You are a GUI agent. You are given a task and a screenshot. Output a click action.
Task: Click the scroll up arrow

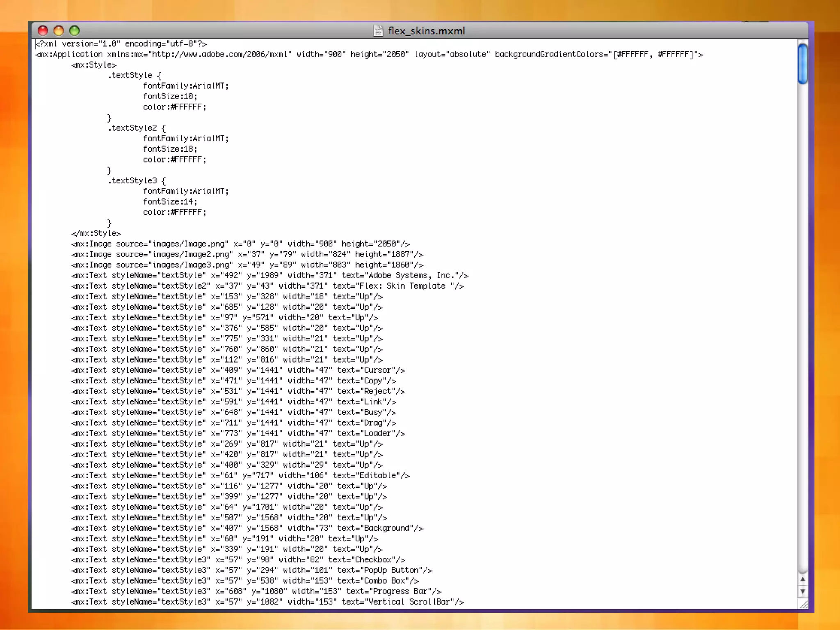[803, 579]
